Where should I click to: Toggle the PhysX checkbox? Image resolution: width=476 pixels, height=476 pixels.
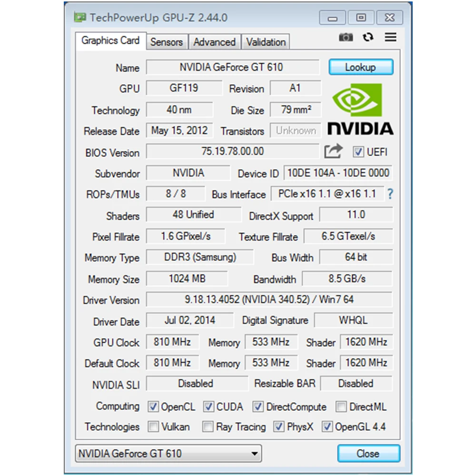coord(278,426)
